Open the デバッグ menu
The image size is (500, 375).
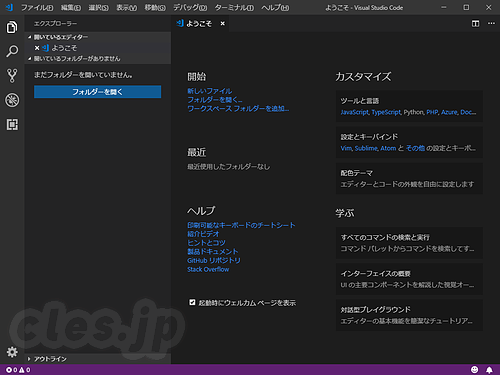pos(190,7)
